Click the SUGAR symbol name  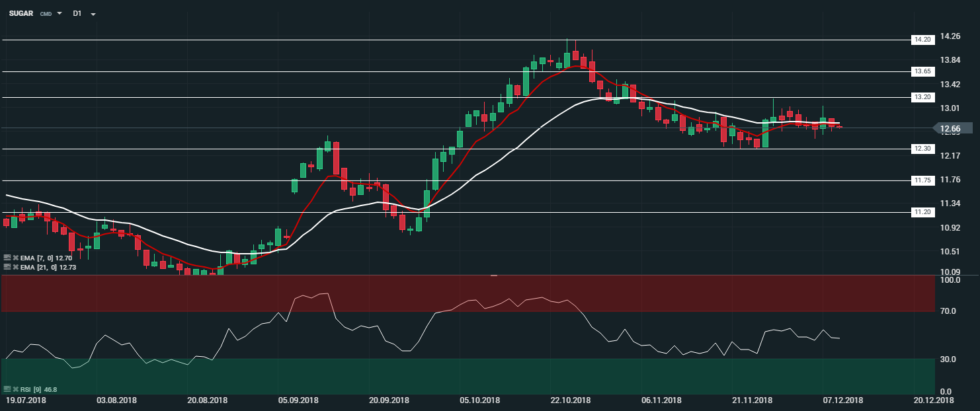20,13
